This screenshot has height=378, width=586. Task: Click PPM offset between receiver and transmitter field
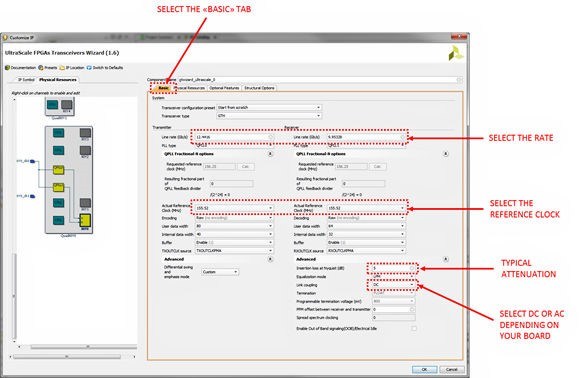click(394, 309)
